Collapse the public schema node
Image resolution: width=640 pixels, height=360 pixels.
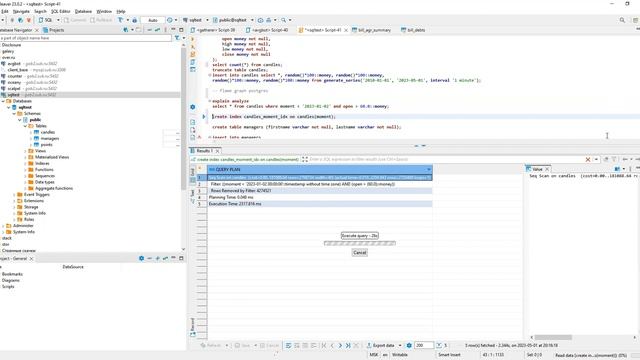(x=20, y=120)
